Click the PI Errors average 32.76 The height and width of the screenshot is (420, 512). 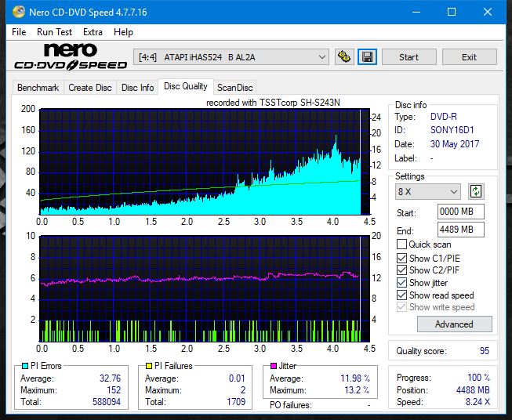coord(110,378)
